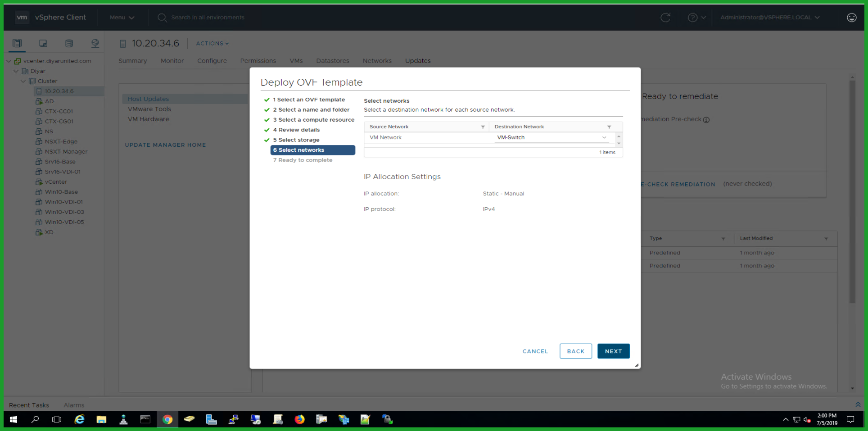Screen dimensions: 868x431
Task: Open the help question mark menu
Action: tap(696, 18)
